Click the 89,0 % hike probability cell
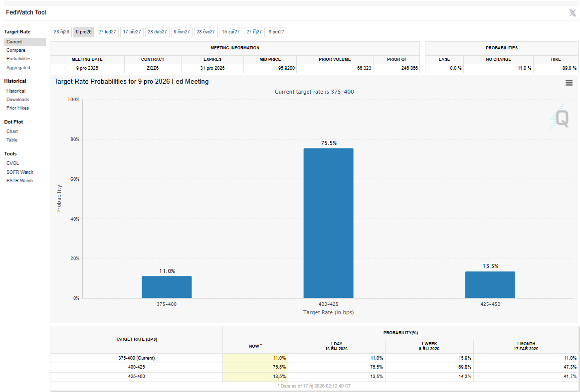This screenshot has width=580, height=392. [x=555, y=68]
